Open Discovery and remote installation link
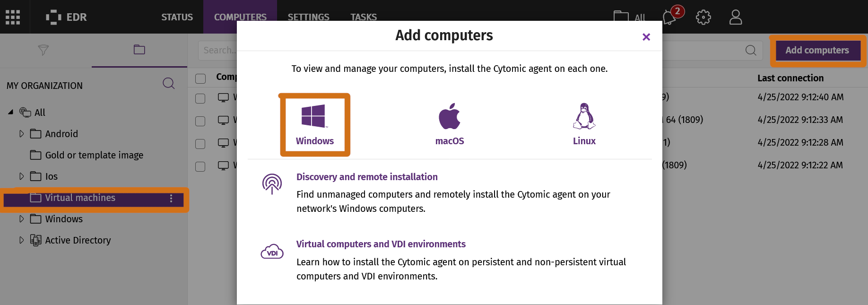 pyautogui.click(x=367, y=177)
